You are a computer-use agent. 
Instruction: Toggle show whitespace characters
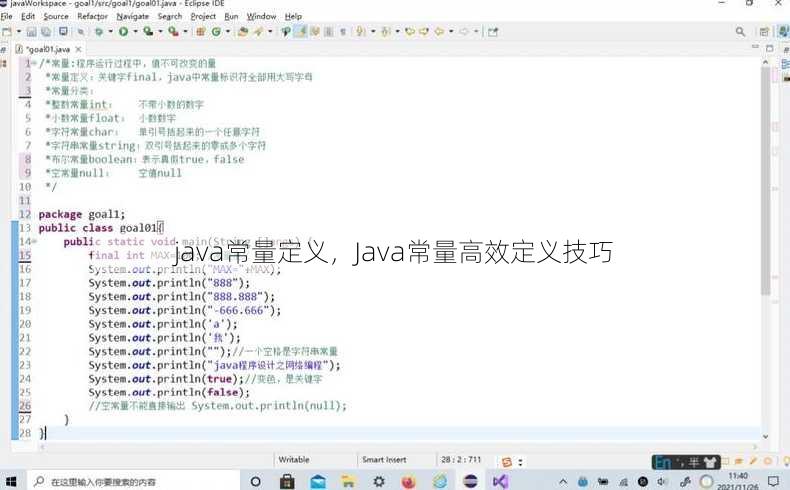point(343,32)
